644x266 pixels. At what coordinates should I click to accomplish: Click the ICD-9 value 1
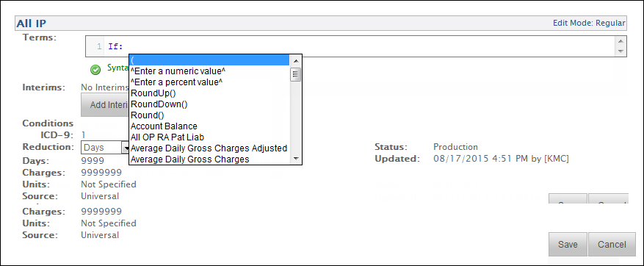(84, 135)
